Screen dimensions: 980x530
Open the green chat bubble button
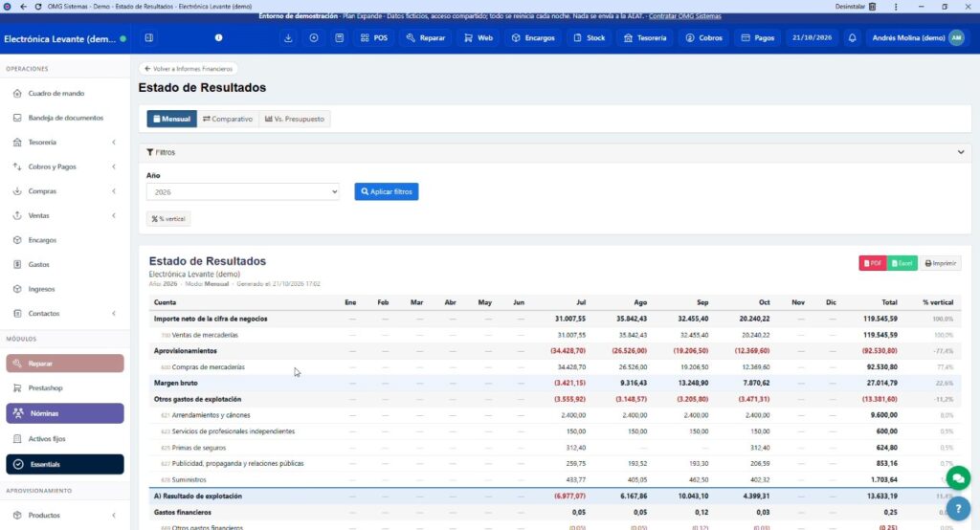(958, 478)
